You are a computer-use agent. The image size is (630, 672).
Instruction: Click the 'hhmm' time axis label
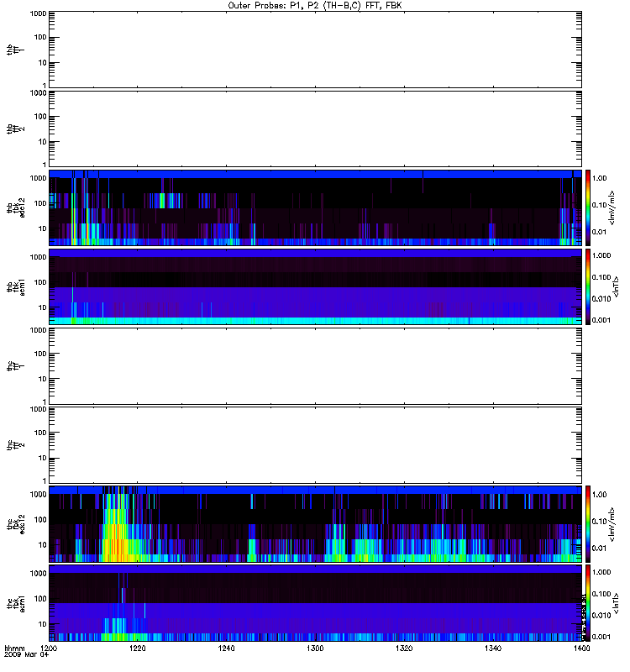(14, 648)
